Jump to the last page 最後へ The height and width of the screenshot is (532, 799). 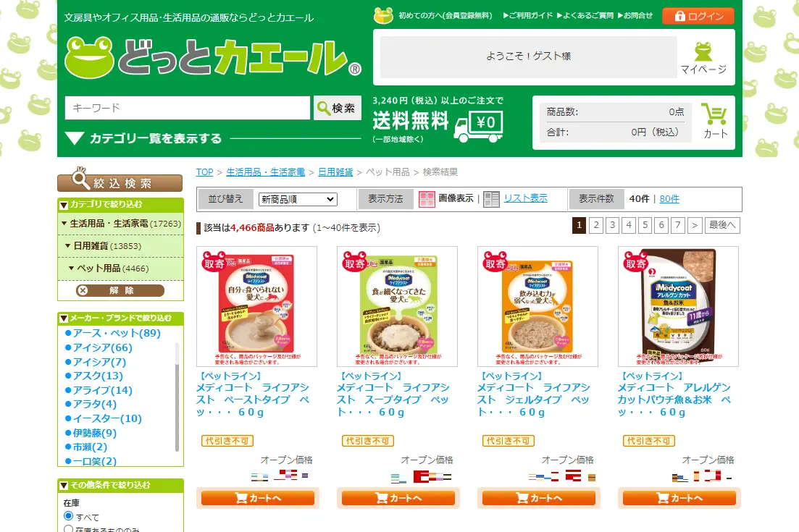(x=722, y=225)
